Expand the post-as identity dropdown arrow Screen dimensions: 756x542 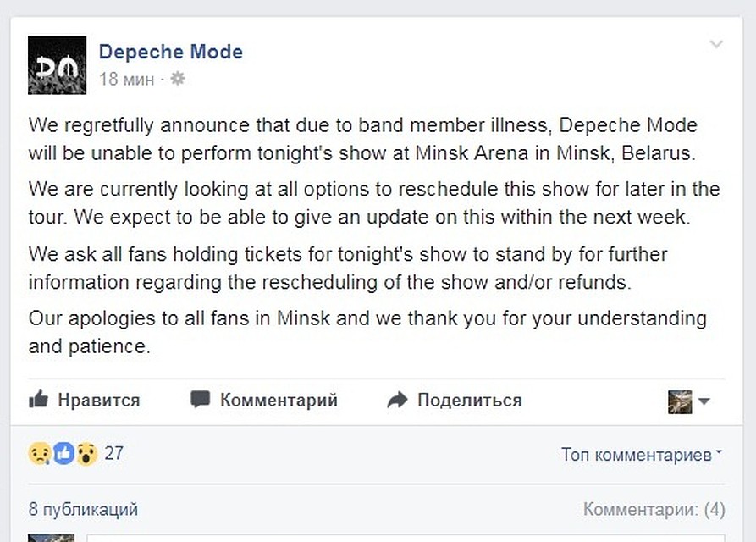[704, 401]
